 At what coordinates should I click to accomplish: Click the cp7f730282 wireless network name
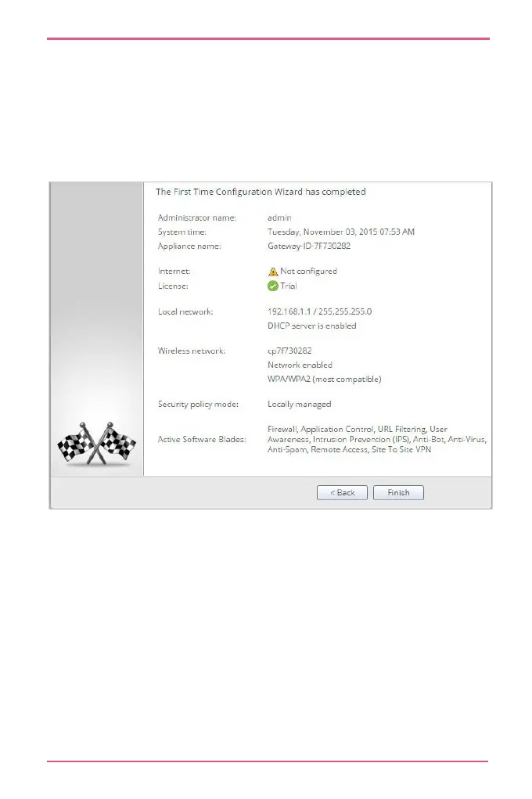click(289, 351)
